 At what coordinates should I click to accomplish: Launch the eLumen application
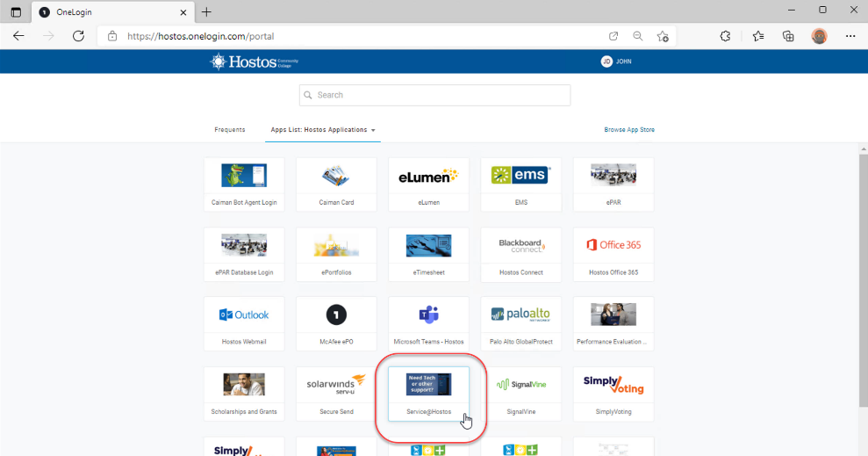coord(428,183)
